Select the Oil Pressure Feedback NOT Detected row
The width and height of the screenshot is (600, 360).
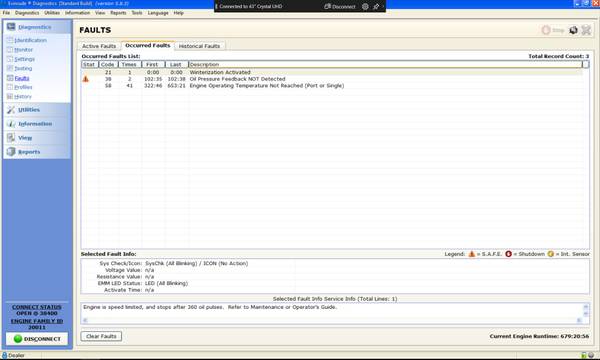click(x=332, y=79)
